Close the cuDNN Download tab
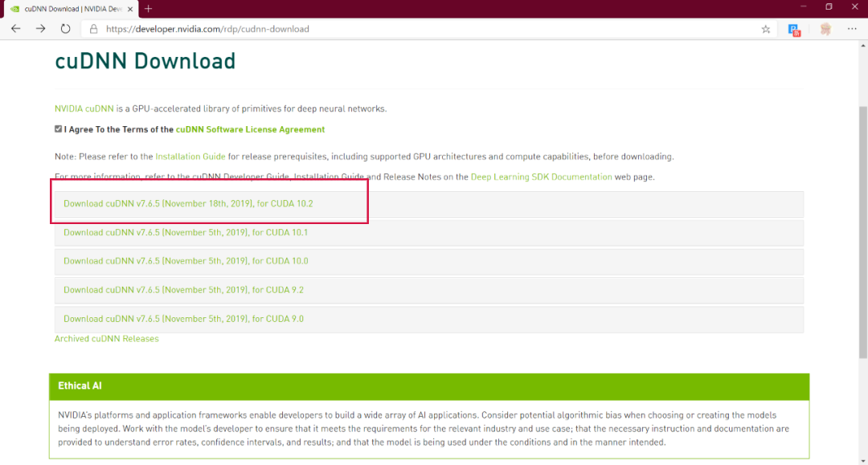The width and height of the screenshot is (868, 465). pos(130,9)
